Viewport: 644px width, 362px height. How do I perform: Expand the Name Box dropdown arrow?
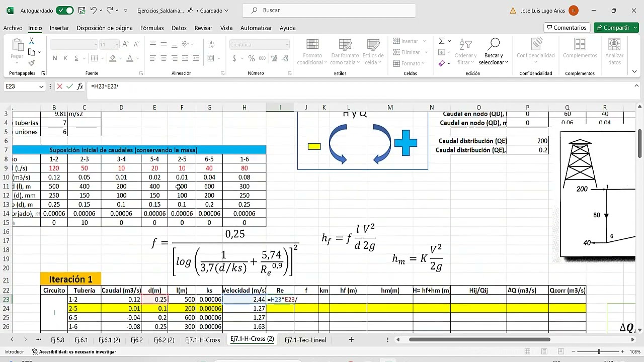tap(41, 86)
